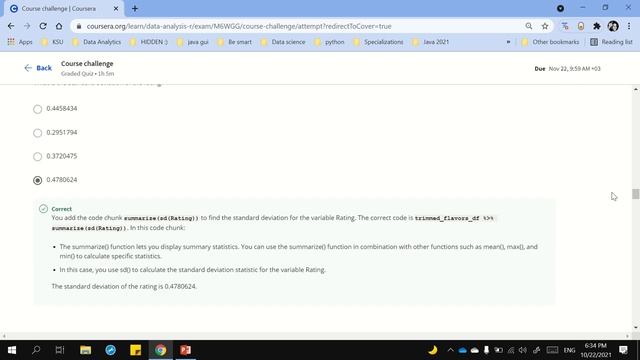Click the browser forward arrow

[x=27, y=26]
